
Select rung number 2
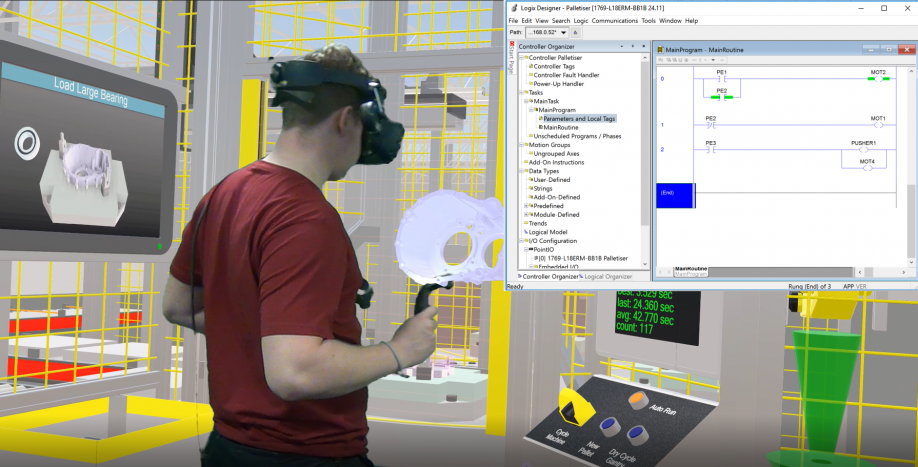(x=662, y=150)
